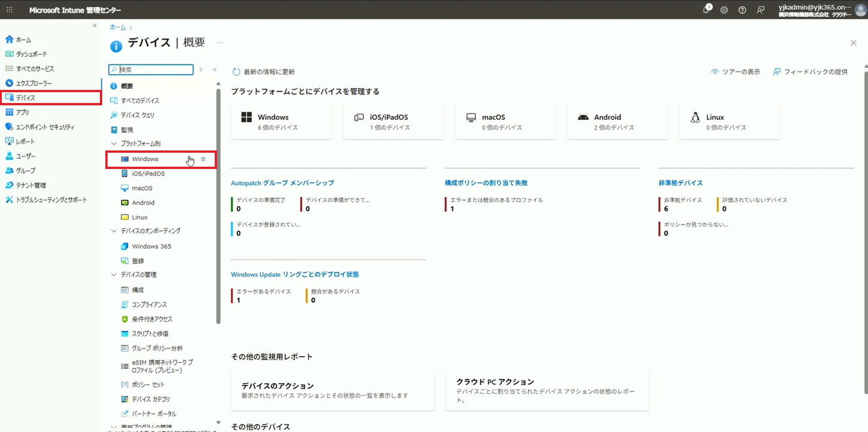Click the ツアーの表示 button

point(736,72)
